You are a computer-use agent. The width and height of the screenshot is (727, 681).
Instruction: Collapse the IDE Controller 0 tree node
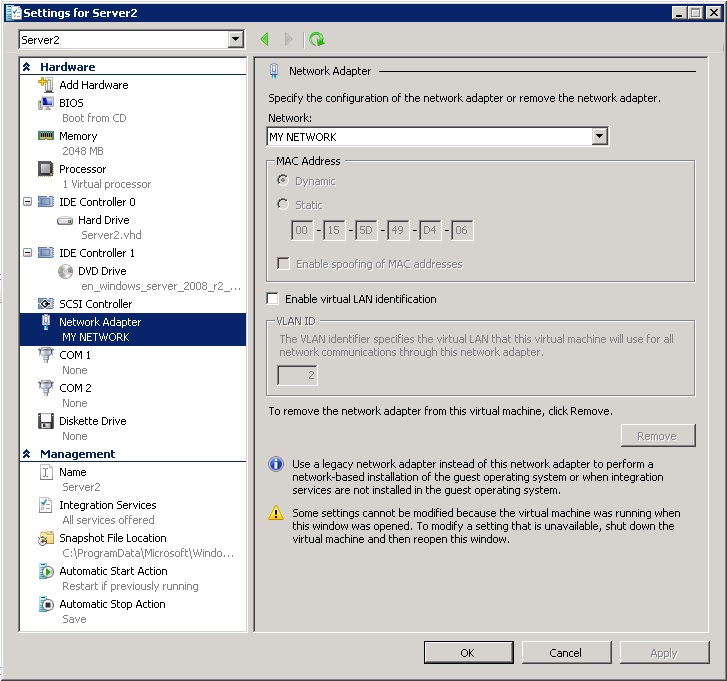coord(28,202)
